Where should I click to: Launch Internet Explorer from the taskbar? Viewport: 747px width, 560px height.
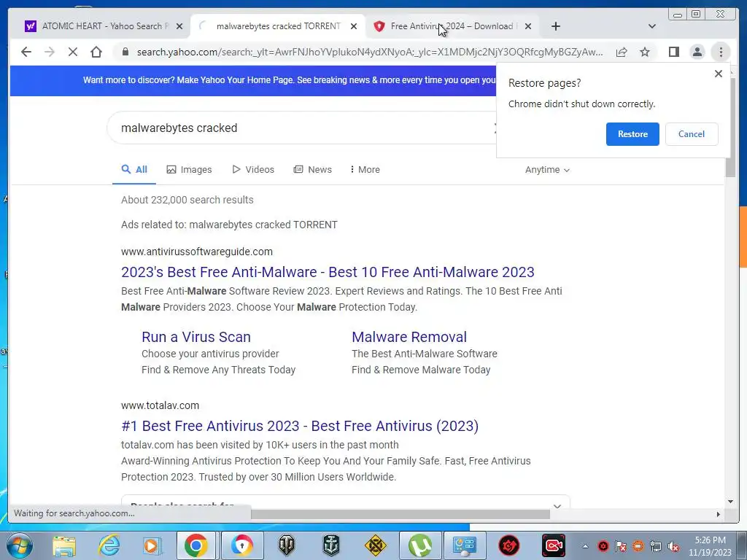coord(109,545)
